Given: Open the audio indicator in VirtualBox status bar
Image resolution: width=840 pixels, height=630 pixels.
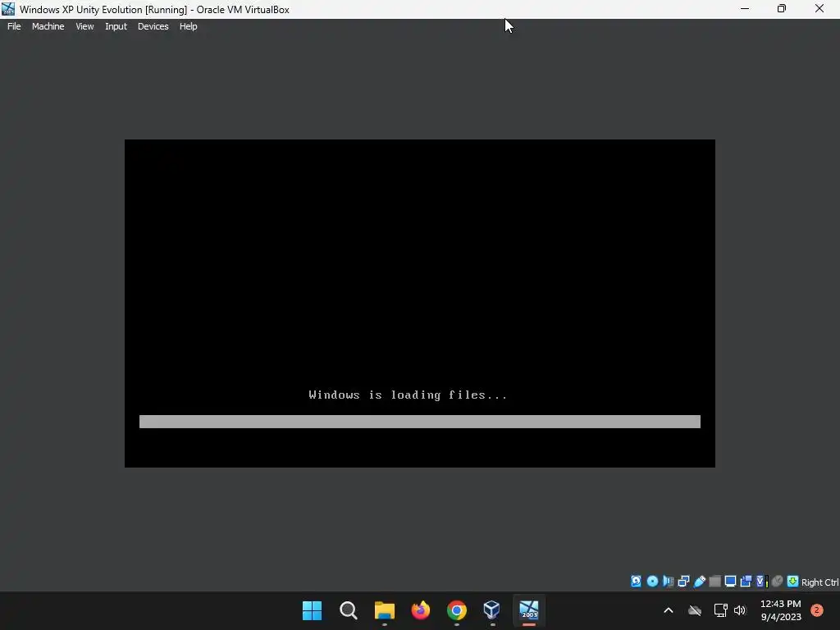Looking at the screenshot, I should [668, 582].
